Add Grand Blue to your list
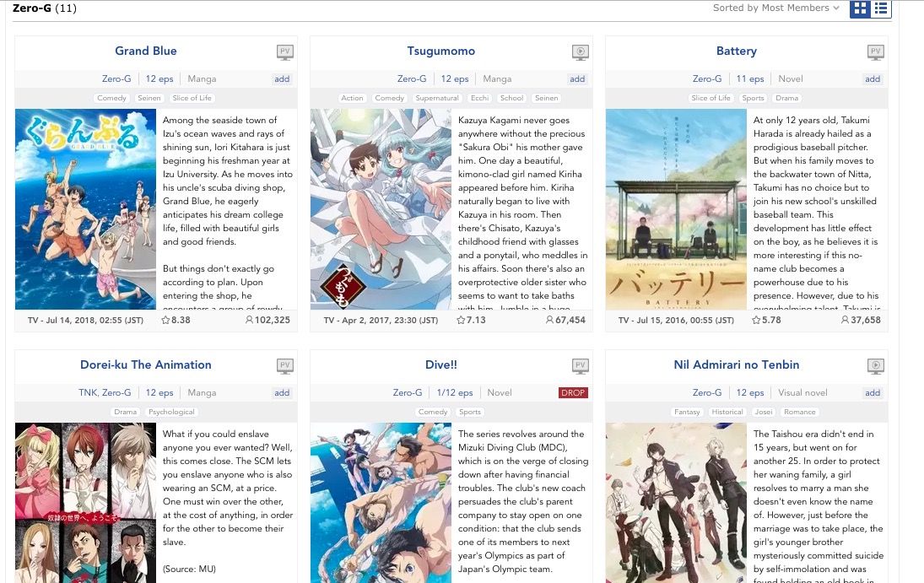The image size is (924, 583). (x=282, y=79)
